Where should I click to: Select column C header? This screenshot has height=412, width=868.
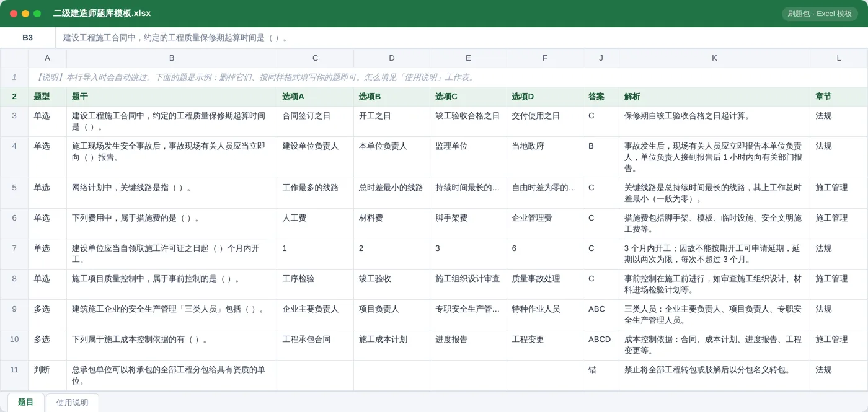(315, 58)
